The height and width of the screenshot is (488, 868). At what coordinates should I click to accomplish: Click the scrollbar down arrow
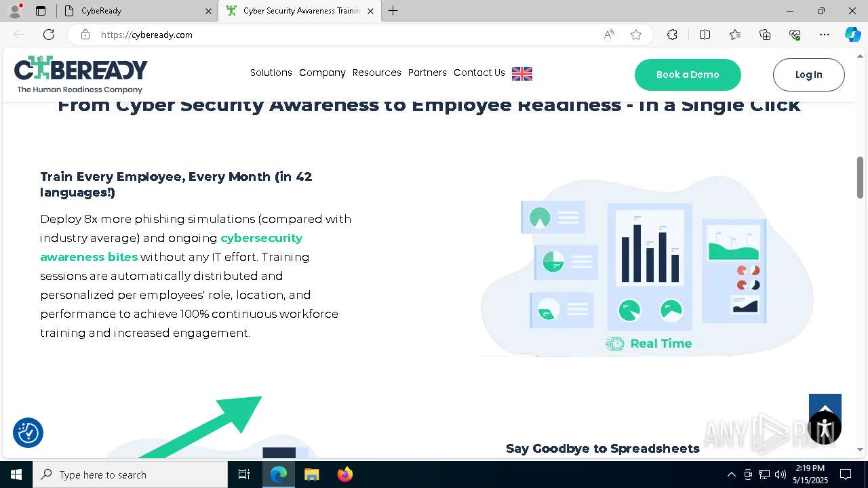(x=860, y=449)
